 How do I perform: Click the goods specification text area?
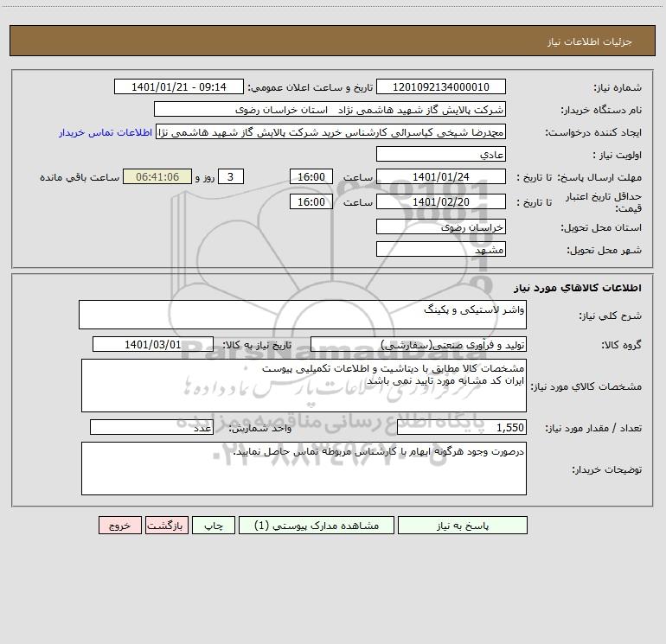pos(304,386)
